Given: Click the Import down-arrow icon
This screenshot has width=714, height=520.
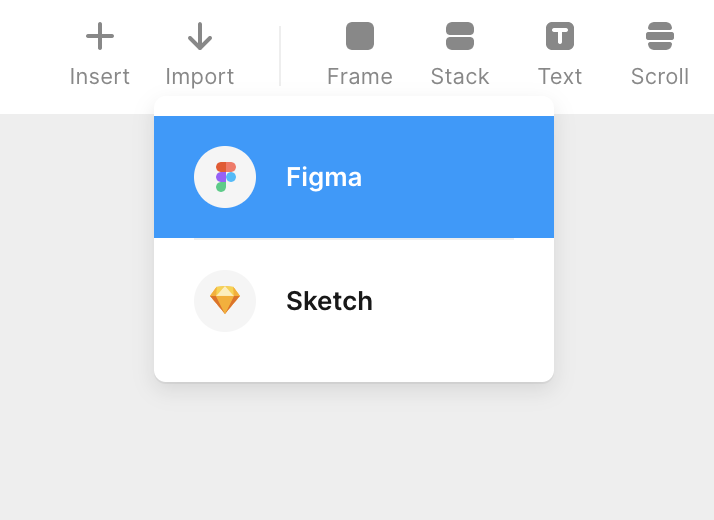Looking at the screenshot, I should [200, 37].
